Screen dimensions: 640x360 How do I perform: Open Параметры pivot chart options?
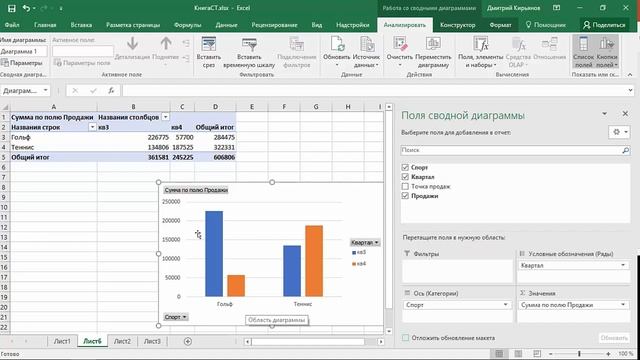pos(22,63)
